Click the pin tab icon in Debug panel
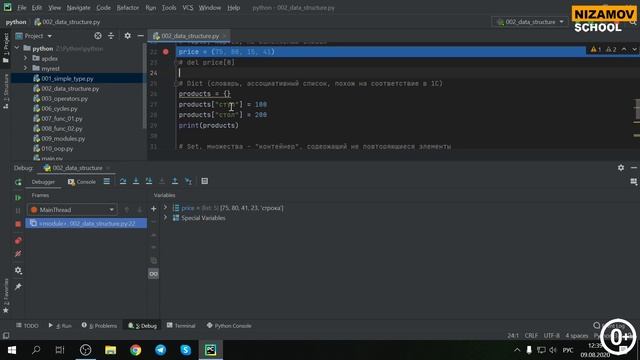The height and width of the screenshot is (360, 640). tap(18, 287)
